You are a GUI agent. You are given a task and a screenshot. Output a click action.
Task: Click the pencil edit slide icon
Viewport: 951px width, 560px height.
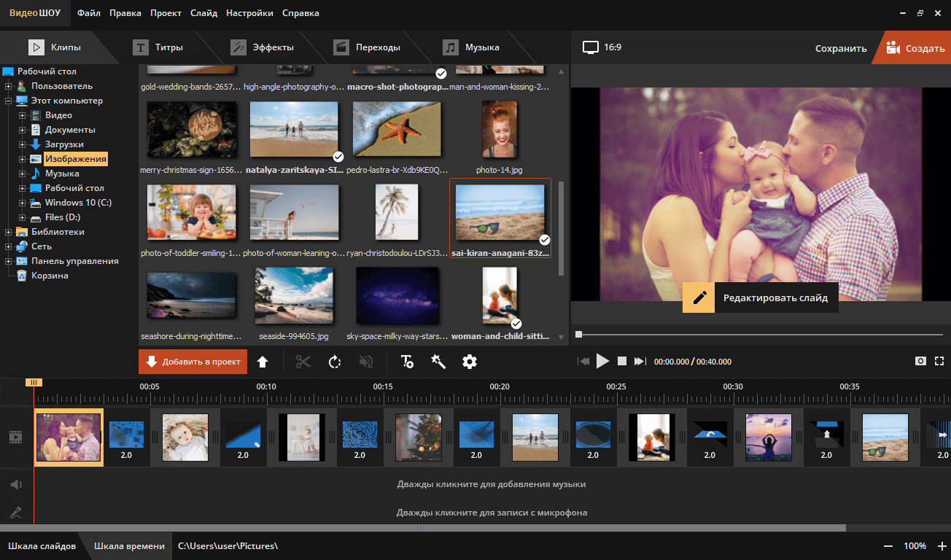click(x=699, y=297)
